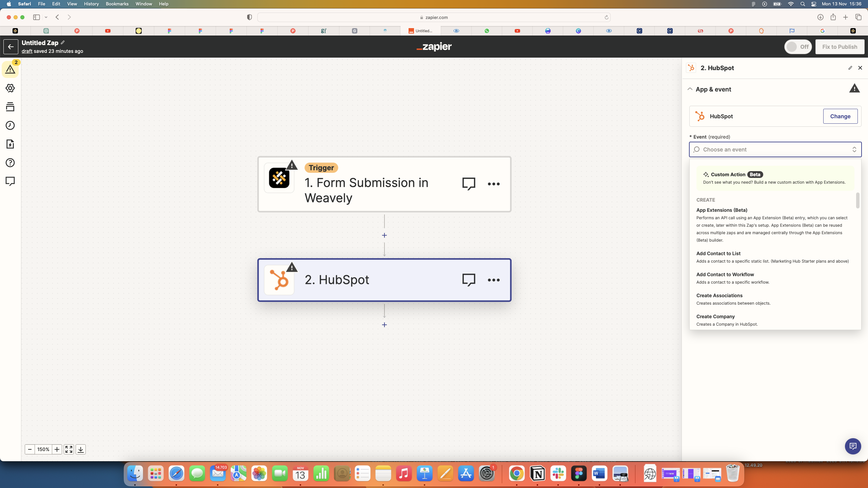Select Add Contact to Workflow event

pos(775,278)
